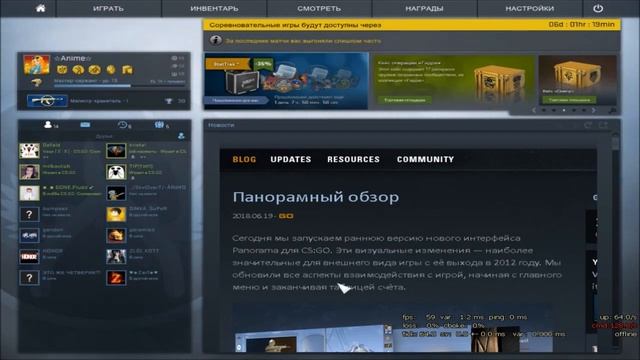The image size is (640, 360).
Task: Switch to the blue lobby tab icon
Action: coord(85,124)
